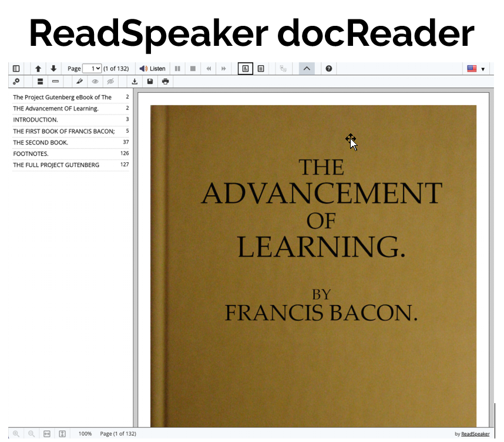Image resolution: width=504 pixels, height=442 pixels.
Task: Jump to THE SECOND BOOK. section
Action: (x=41, y=142)
